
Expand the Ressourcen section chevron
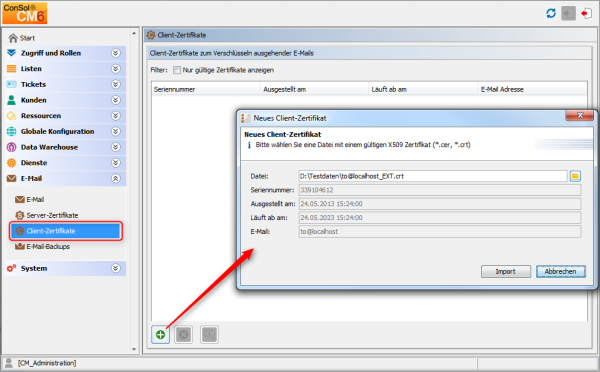point(116,116)
